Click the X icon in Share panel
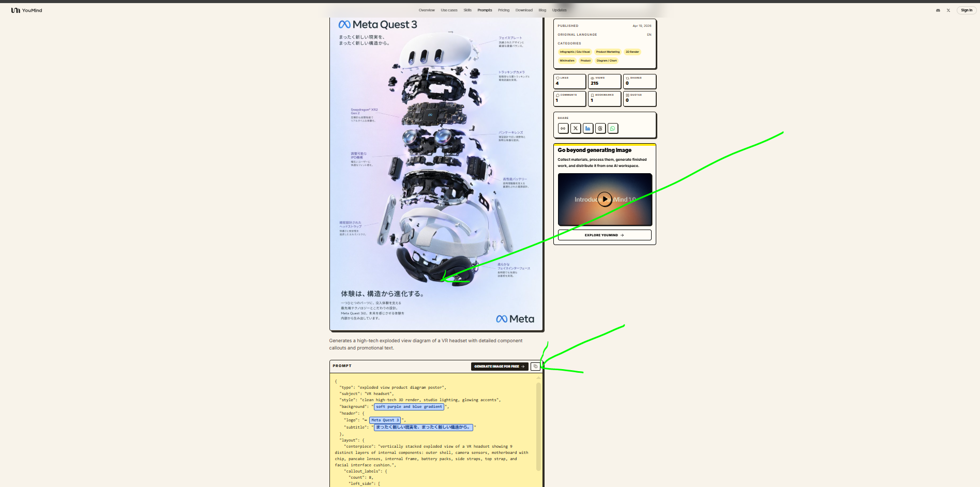The height and width of the screenshot is (487, 980). click(576, 128)
